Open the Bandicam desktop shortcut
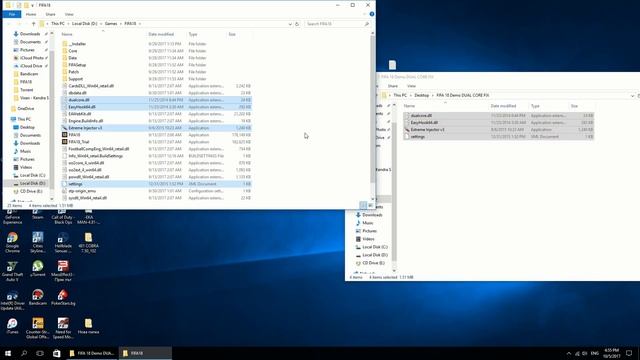Image resolution: width=640 pixels, height=360 pixels. [x=38, y=298]
